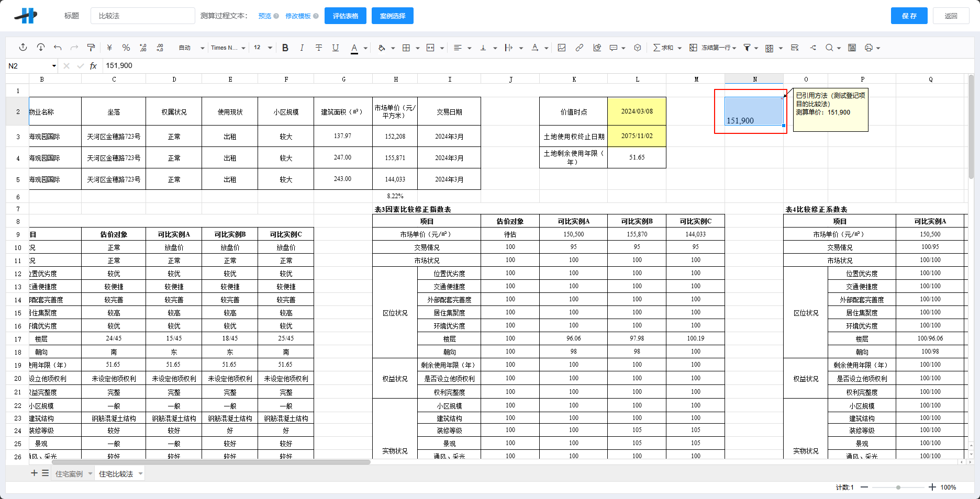
Task: Click the currency ¥ format icon
Action: (109, 48)
